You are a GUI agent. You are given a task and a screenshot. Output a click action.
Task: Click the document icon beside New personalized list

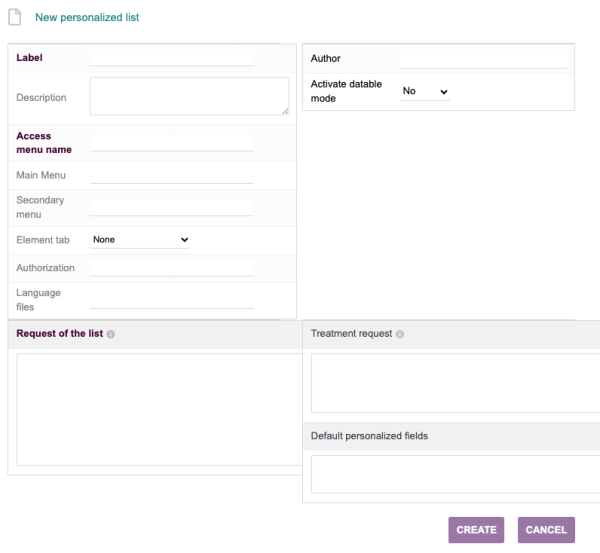[x=14, y=18]
